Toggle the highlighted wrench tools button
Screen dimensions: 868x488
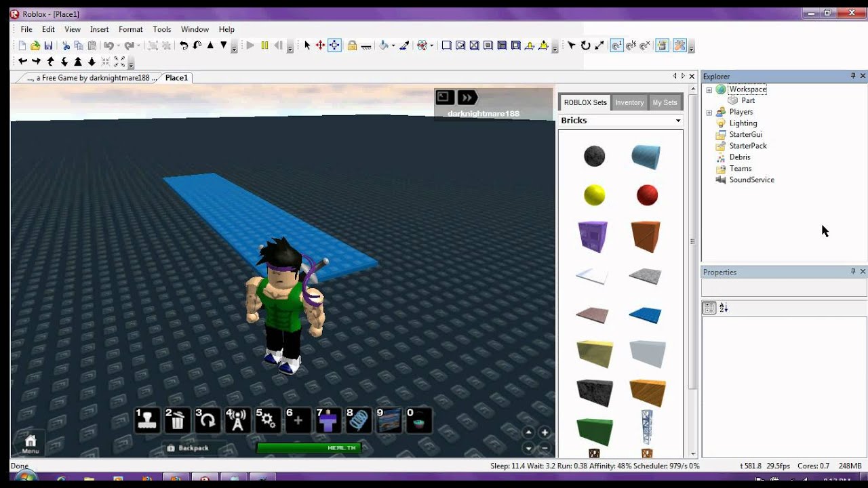679,45
